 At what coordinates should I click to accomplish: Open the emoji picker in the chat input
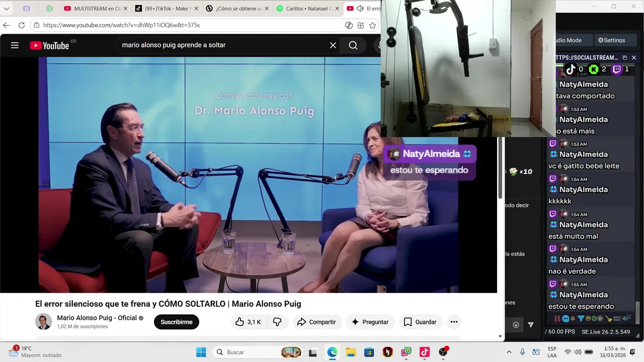click(516, 325)
